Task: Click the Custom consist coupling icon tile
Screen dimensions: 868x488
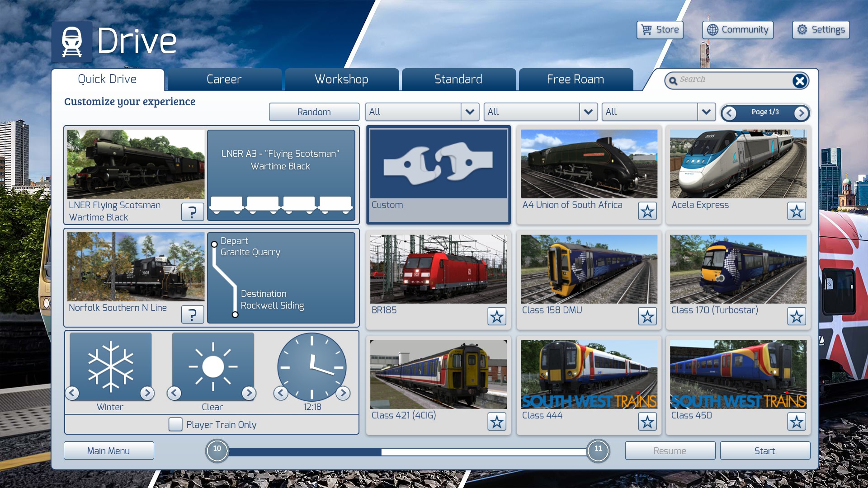Action: 438,164
